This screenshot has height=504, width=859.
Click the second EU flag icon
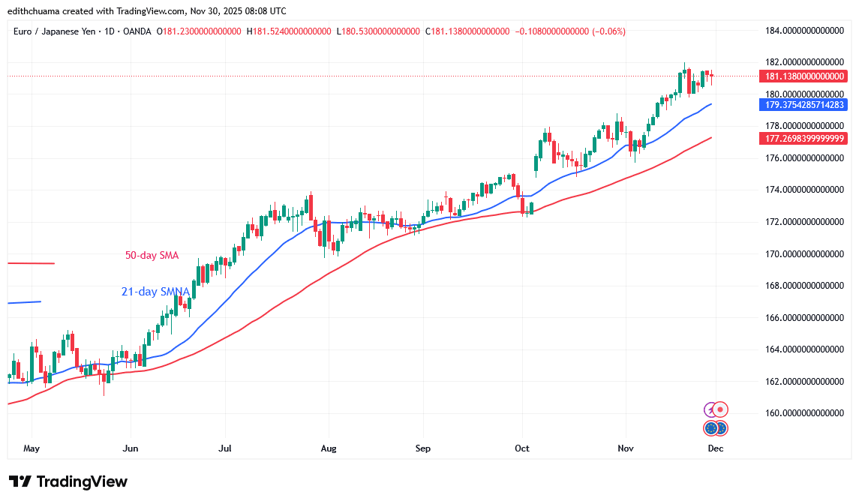pyautogui.click(x=722, y=427)
